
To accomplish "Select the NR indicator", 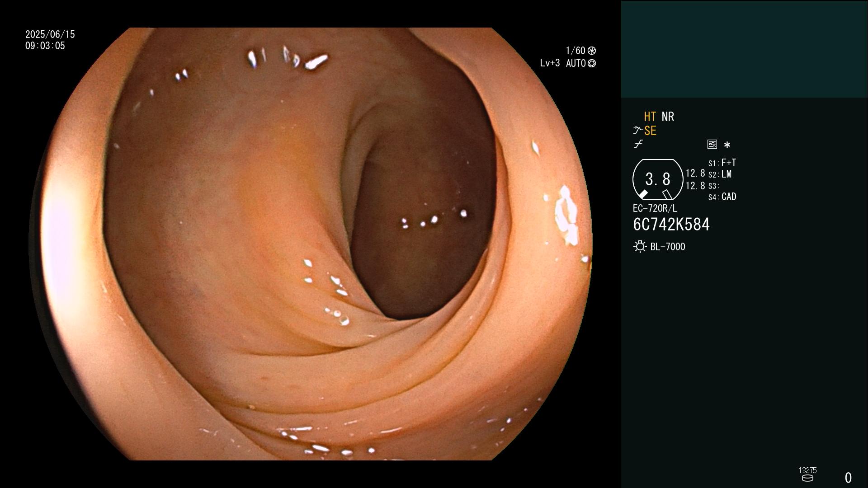I will click(668, 117).
